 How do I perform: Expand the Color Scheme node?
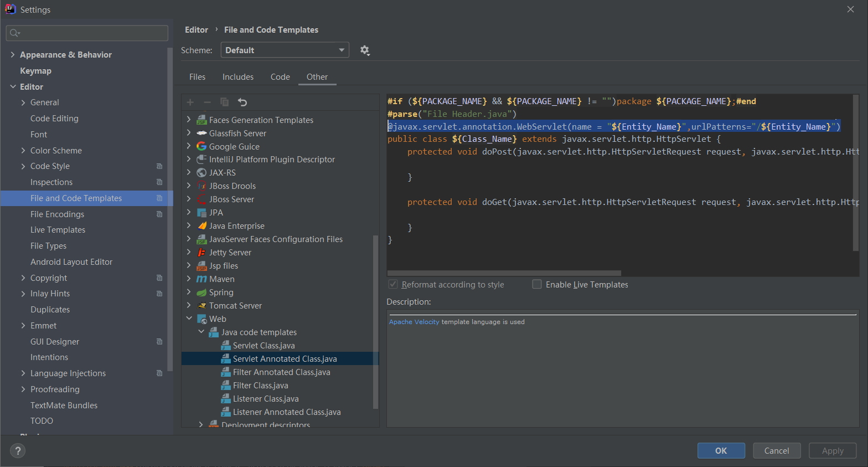(x=23, y=151)
